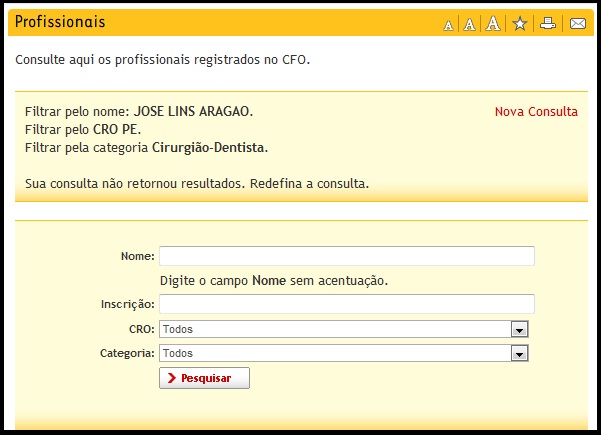601x436 pixels.
Task: Add page to favorites with star icon
Action: point(519,24)
